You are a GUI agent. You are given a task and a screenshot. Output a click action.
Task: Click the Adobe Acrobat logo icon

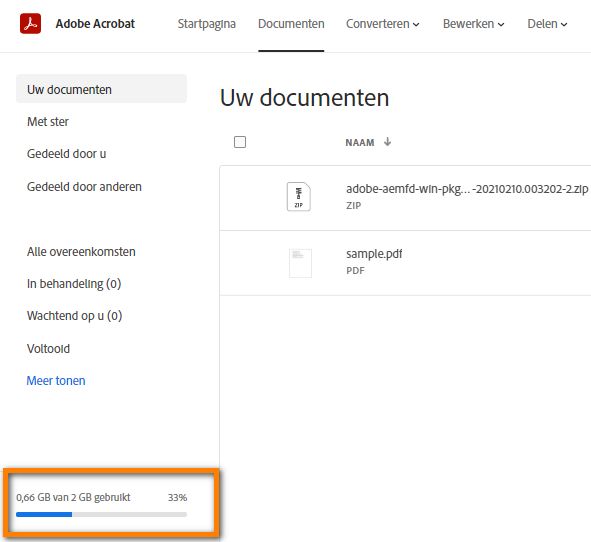(x=31, y=23)
